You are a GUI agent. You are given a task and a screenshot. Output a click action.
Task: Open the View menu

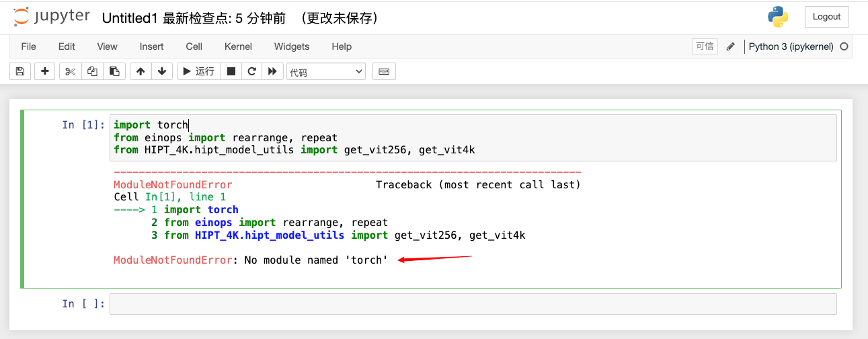pyautogui.click(x=107, y=46)
